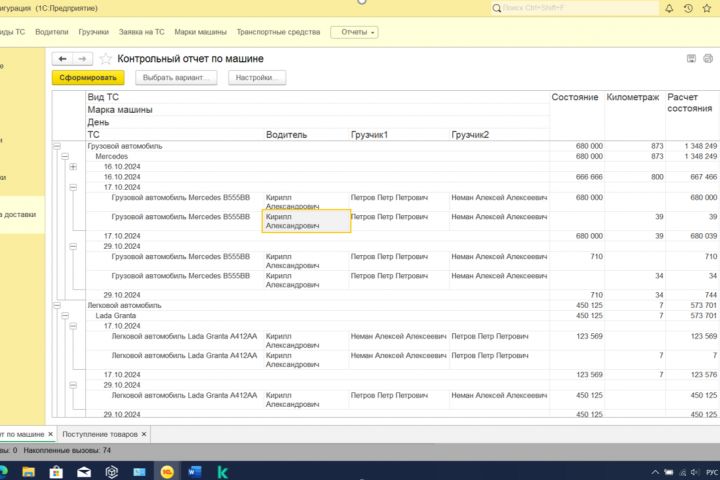Collapse the Грузовой автомобиль group
This screenshot has height=480, width=720.
(57, 146)
